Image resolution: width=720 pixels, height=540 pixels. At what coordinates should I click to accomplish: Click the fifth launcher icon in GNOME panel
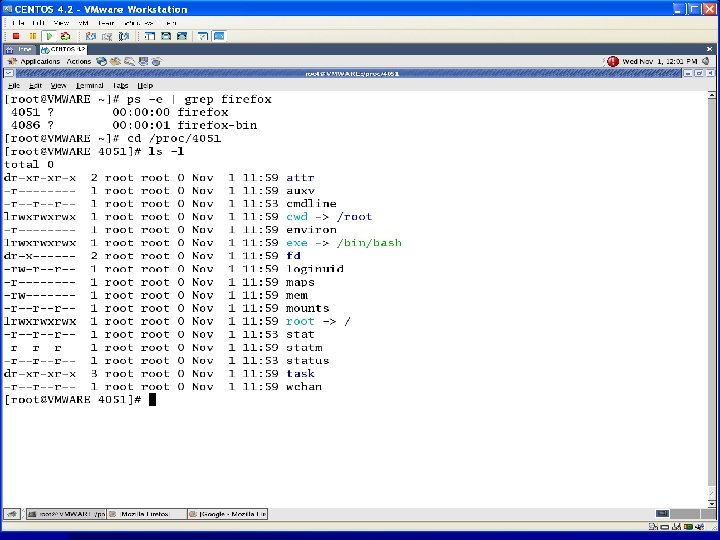pos(157,61)
